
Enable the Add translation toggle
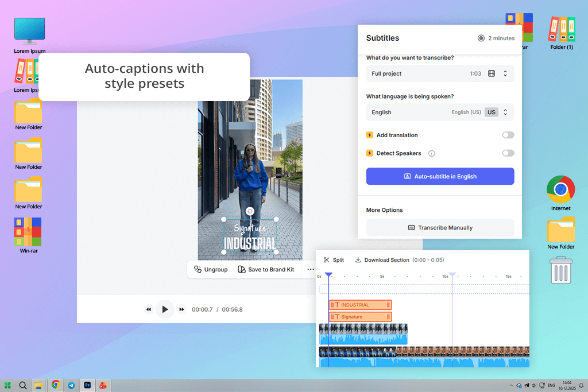[508, 135]
